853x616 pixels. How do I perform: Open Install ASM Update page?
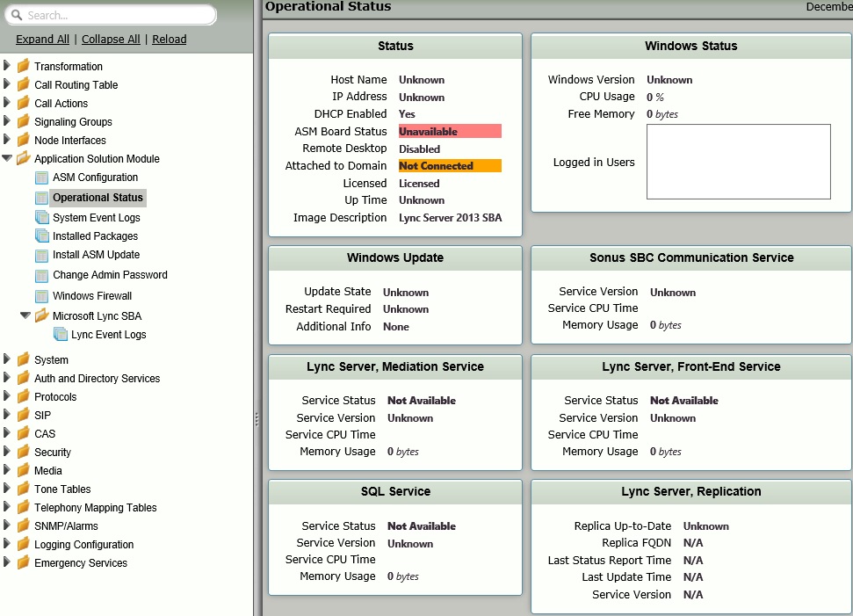(96, 255)
